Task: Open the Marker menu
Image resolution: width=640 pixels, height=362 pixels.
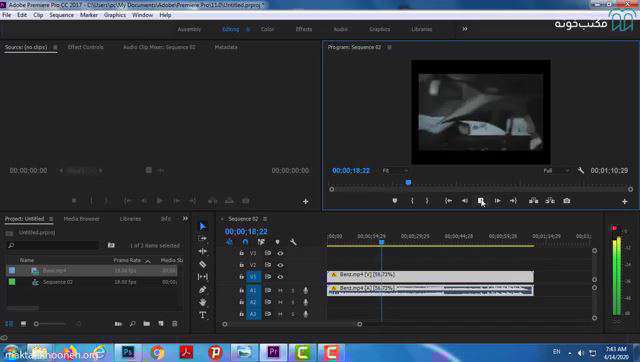Action: pos(89,15)
